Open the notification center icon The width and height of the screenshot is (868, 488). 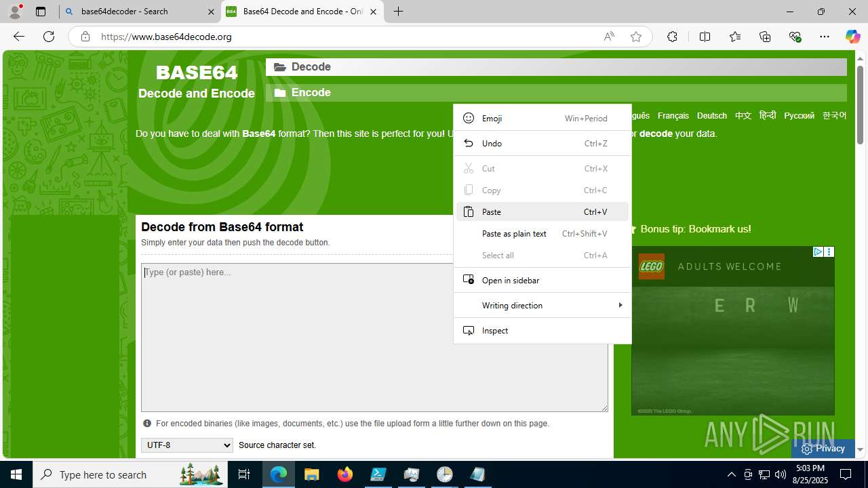pyautogui.click(x=846, y=474)
